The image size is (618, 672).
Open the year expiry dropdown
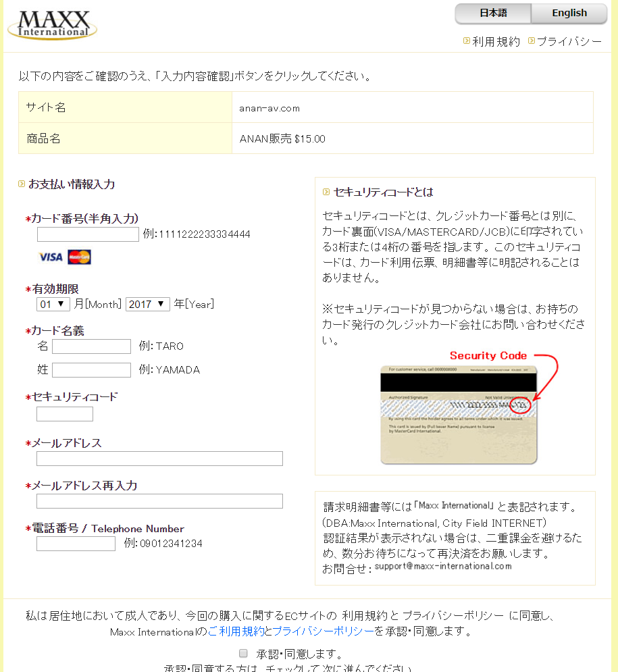click(148, 305)
